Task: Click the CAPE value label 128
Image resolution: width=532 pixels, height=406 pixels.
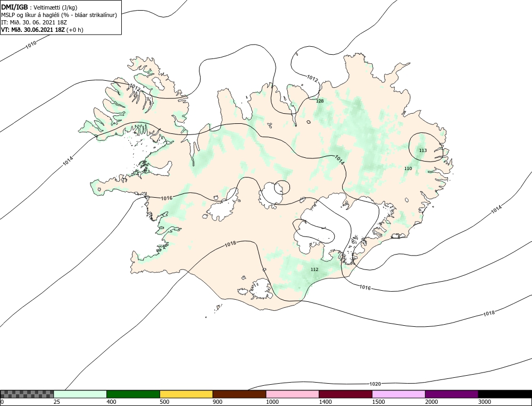Action: (x=320, y=101)
